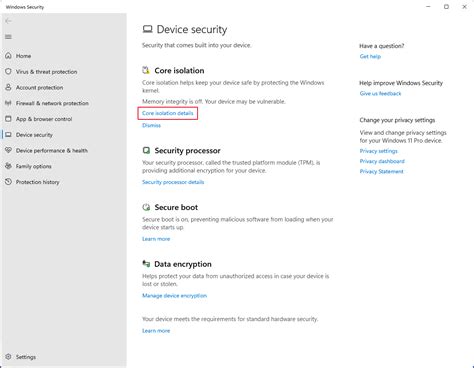The width and height of the screenshot is (474, 368).
Task: Open Settings in sidebar
Action: (x=26, y=357)
